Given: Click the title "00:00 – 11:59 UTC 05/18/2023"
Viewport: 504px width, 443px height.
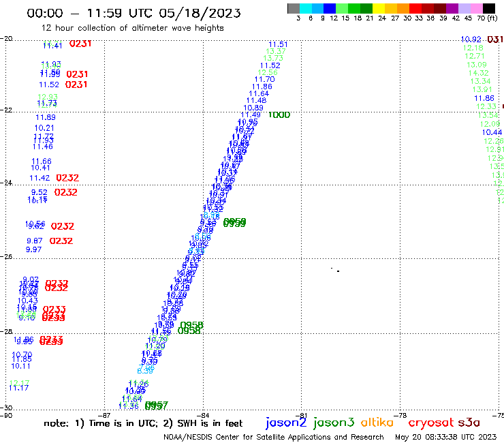Looking at the screenshot, I should click(x=133, y=13).
